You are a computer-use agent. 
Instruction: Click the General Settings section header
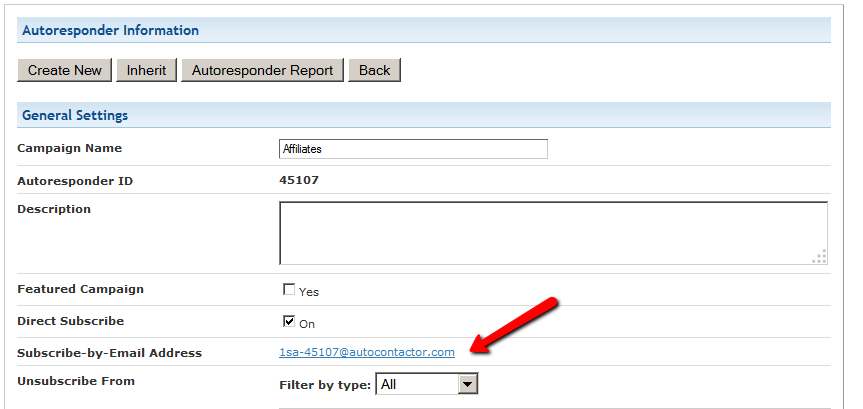(75, 115)
